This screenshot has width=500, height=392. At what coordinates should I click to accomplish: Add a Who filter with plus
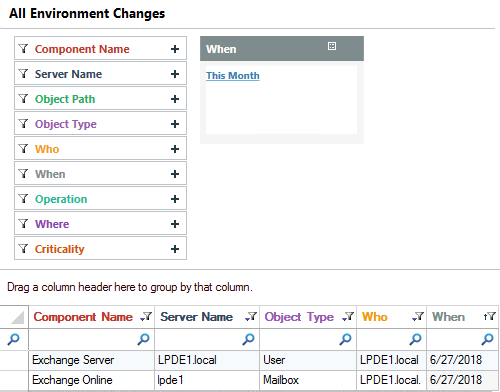175,149
